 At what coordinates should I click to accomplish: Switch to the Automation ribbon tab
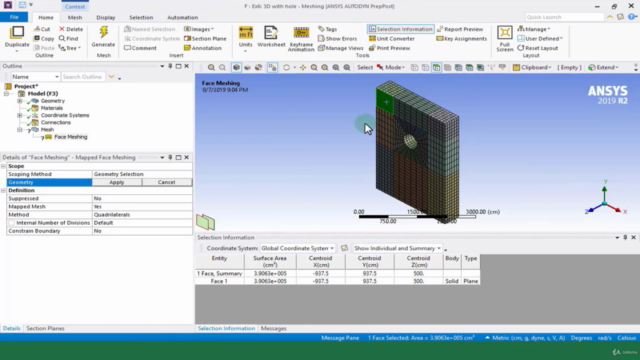click(x=182, y=18)
